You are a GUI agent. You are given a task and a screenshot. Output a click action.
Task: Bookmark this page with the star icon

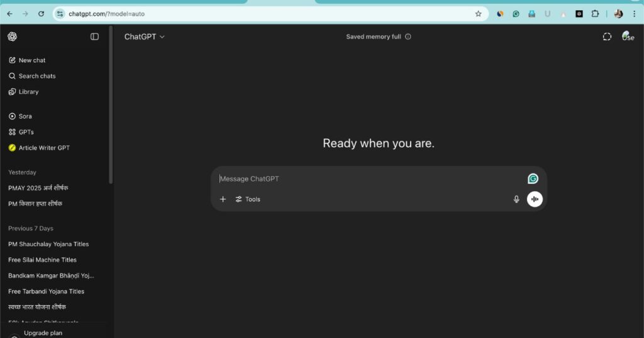tap(478, 14)
